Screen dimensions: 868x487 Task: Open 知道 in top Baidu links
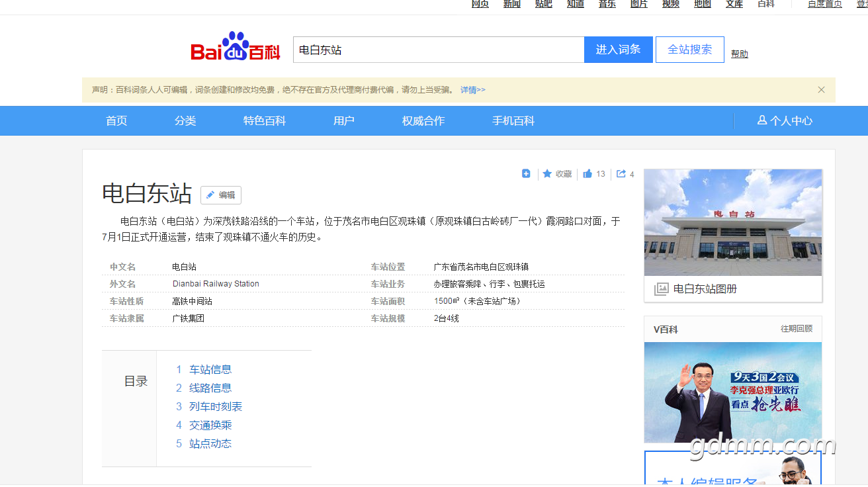[x=576, y=4]
